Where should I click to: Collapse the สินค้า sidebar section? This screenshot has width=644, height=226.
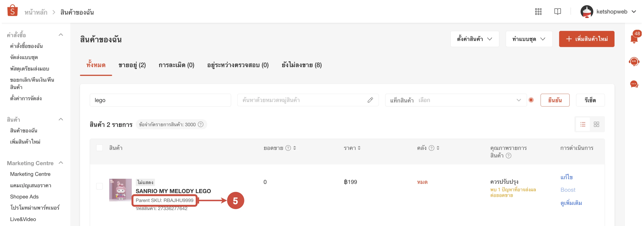pos(61,119)
